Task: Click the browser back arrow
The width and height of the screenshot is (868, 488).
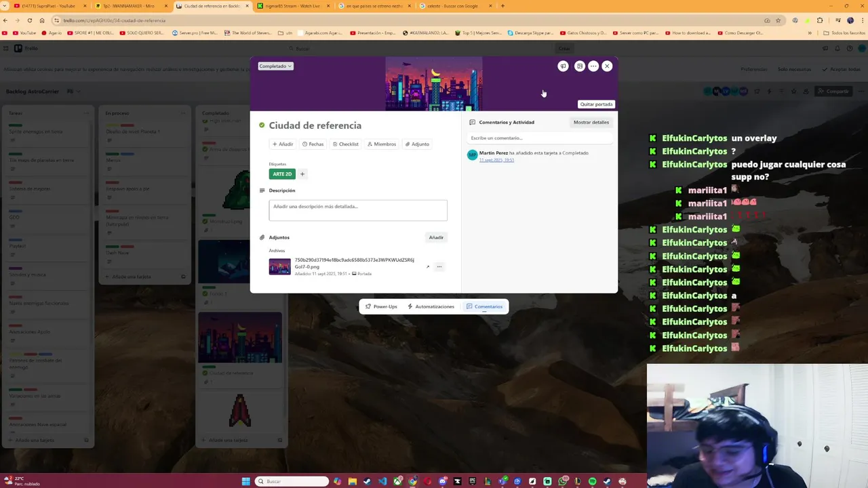Action: [7, 20]
